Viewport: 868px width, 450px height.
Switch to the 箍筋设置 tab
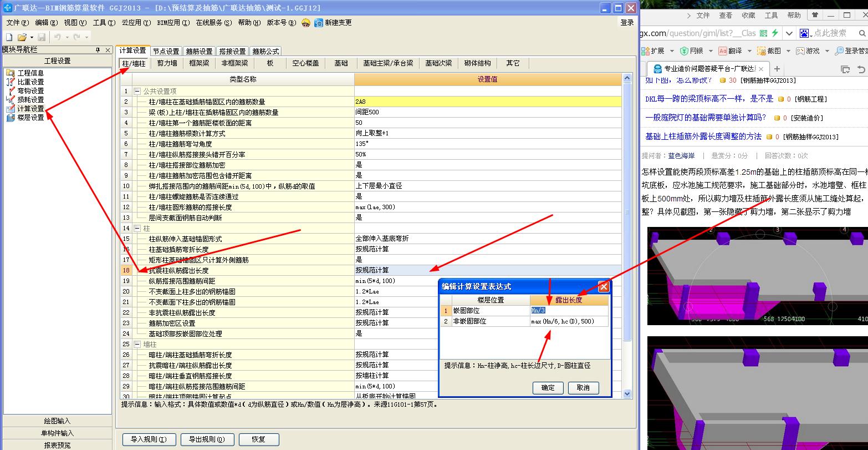[199, 51]
